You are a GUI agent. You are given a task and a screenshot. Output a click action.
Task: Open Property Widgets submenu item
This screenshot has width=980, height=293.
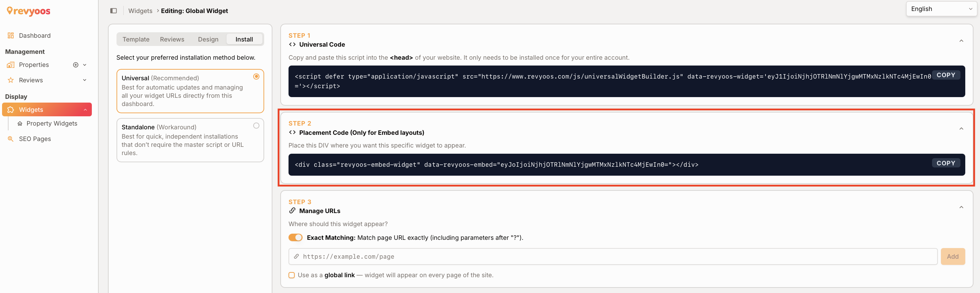click(52, 124)
